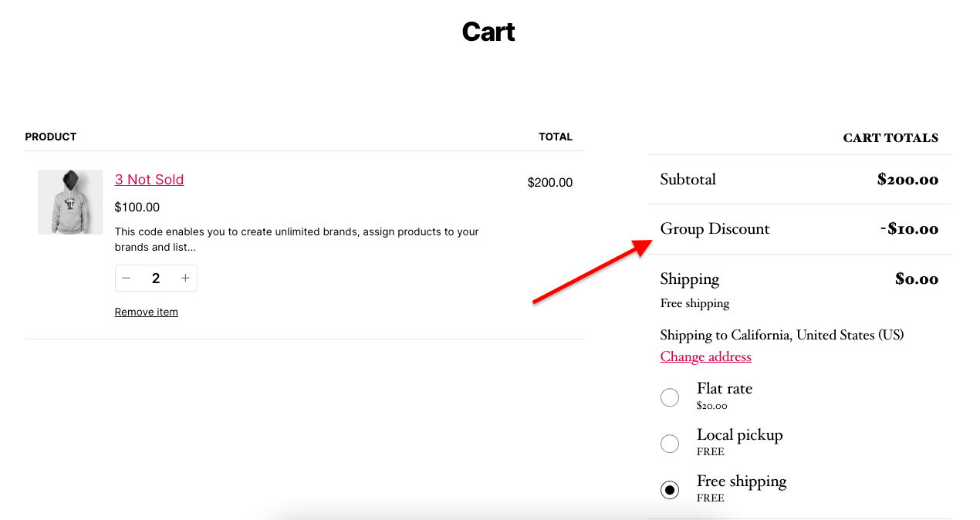
Task: Click the $200.00 subtotal amount in Cart Totals
Action: point(907,180)
